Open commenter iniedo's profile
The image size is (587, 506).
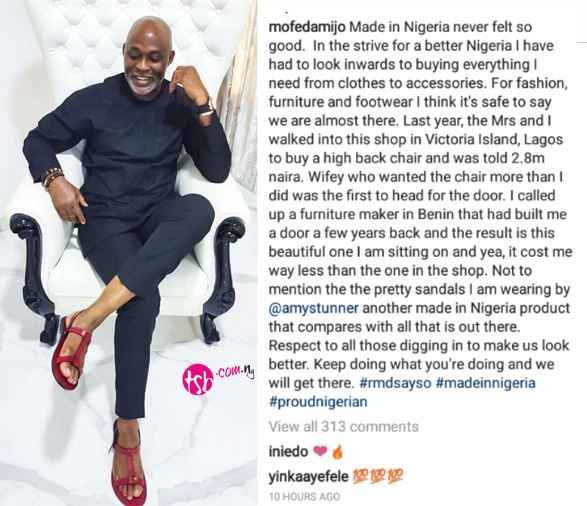pos(288,452)
